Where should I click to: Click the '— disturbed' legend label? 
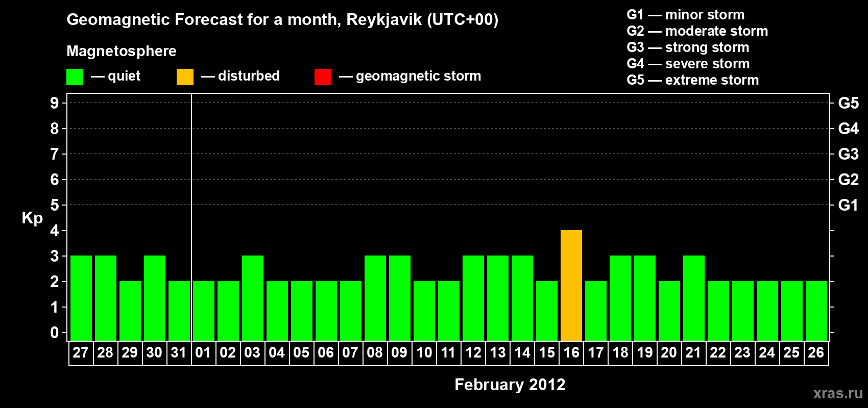[240, 76]
